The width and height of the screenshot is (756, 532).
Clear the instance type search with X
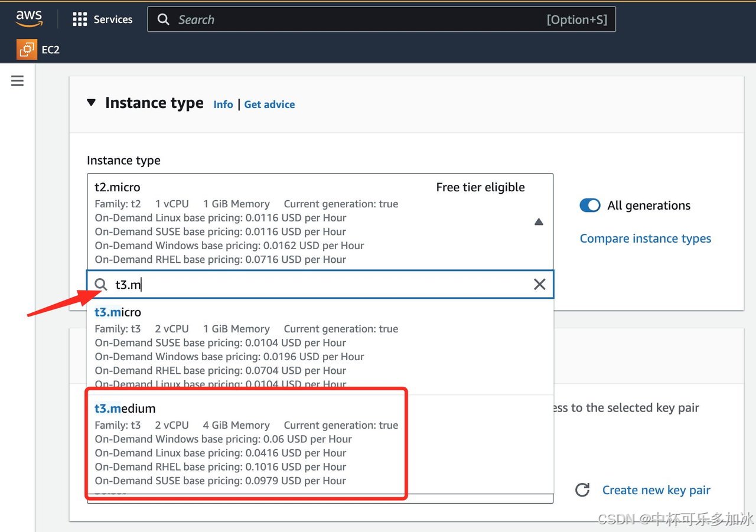pyautogui.click(x=539, y=285)
